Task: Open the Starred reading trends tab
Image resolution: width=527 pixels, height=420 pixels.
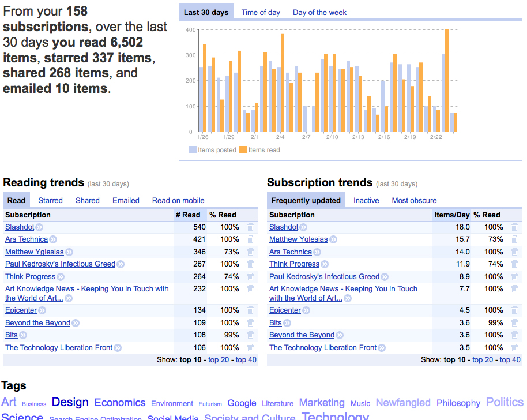Action: coord(50,200)
